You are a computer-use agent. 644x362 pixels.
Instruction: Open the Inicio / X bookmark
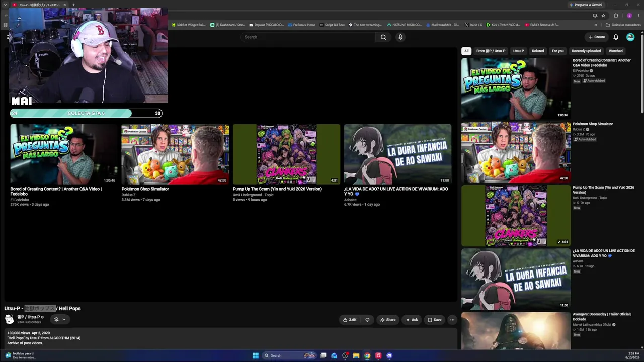coord(473,25)
